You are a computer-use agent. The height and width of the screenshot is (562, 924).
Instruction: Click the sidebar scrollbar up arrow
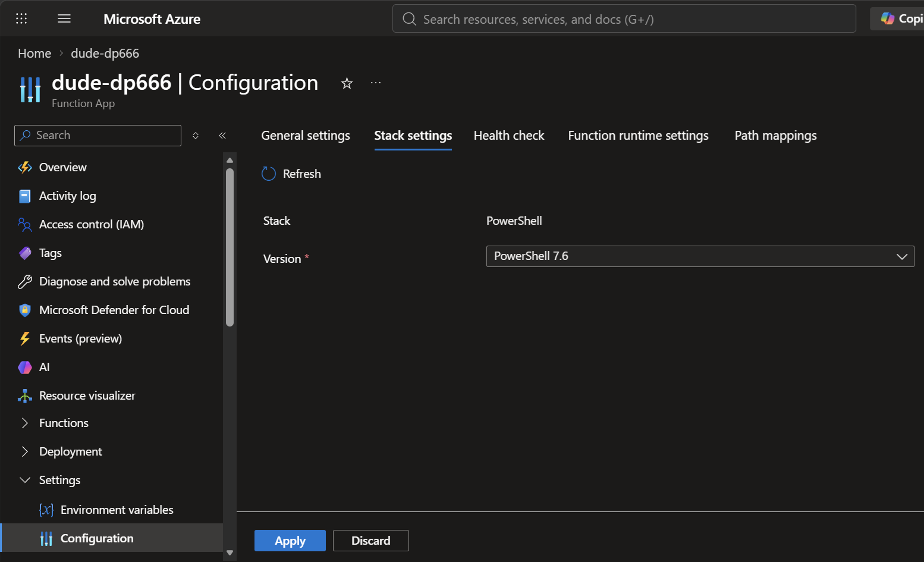230,161
